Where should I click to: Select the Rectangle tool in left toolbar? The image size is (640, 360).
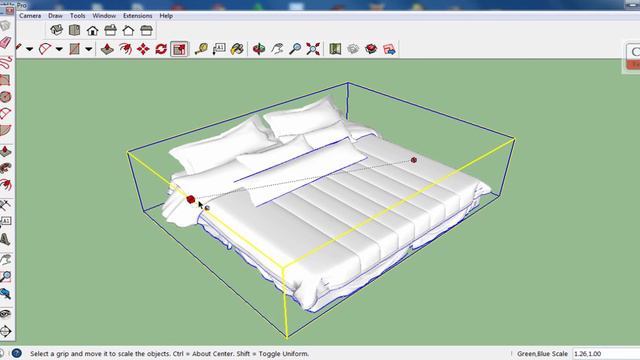click(x=6, y=80)
